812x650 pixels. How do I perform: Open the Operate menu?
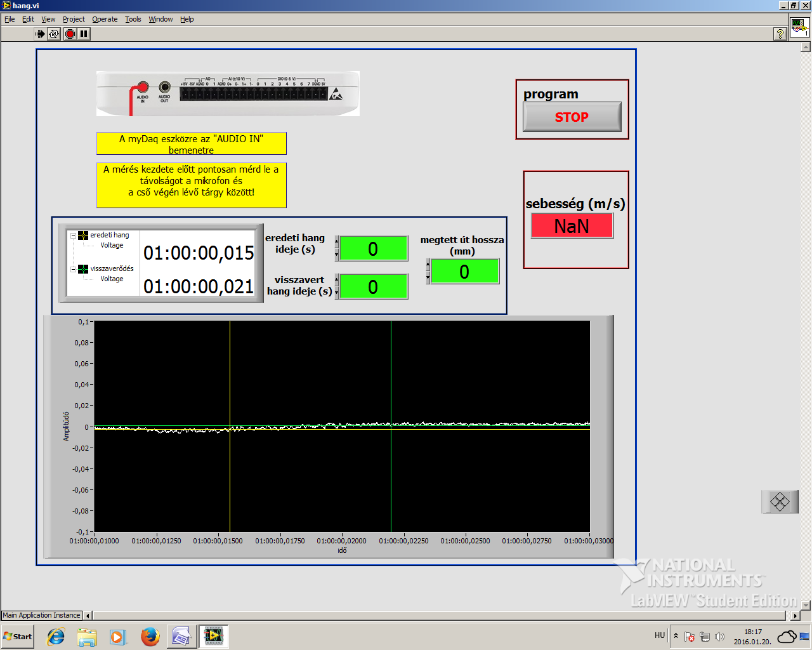click(x=105, y=19)
